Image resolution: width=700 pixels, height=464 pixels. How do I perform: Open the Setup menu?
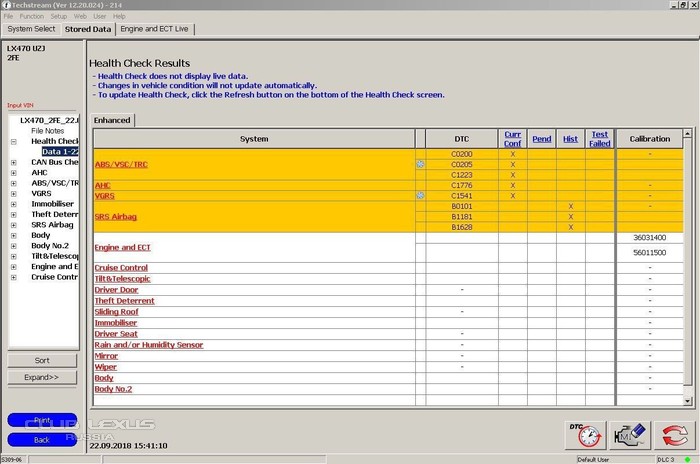(x=58, y=16)
